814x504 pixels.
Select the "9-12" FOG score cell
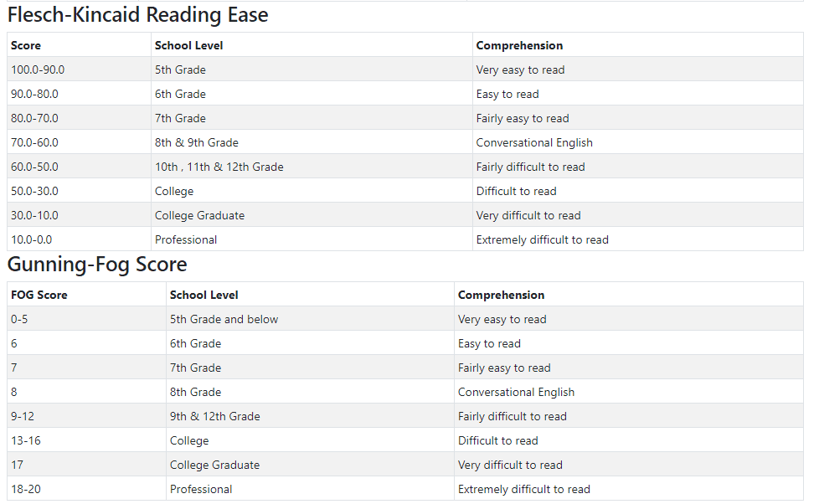(x=23, y=416)
